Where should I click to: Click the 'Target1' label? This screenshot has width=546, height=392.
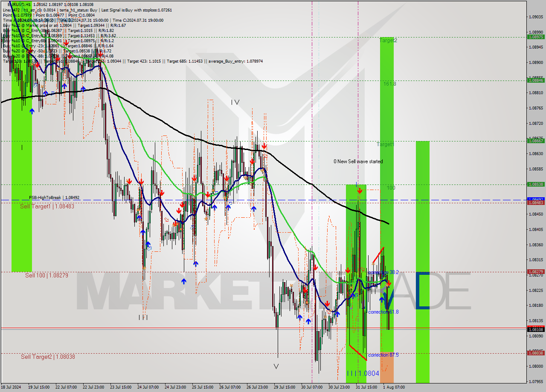click(x=385, y=144)
